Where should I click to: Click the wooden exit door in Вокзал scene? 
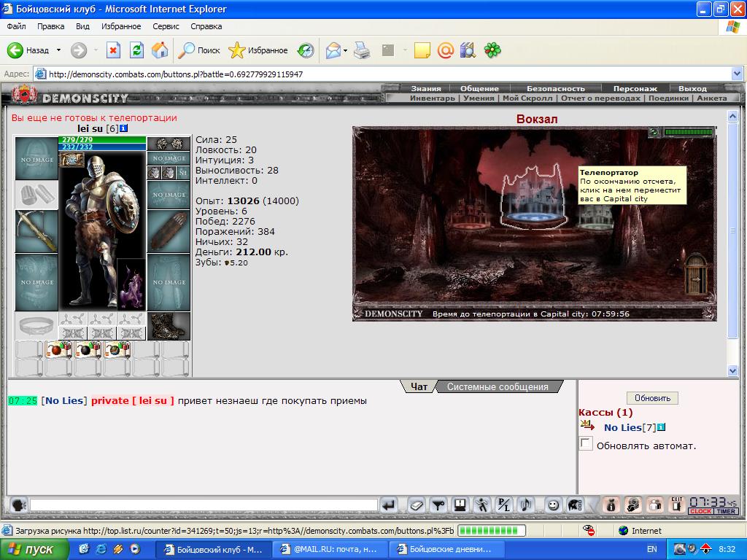click(x=696, y=275)
